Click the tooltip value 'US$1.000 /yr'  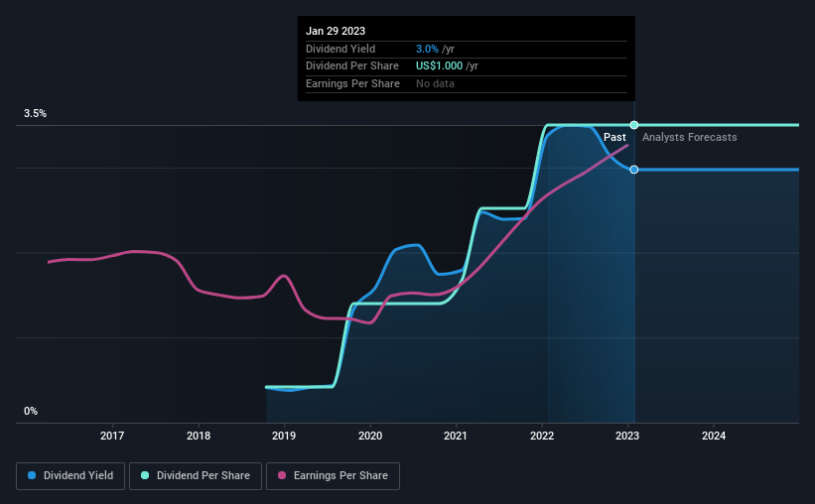tap(447, 66)
